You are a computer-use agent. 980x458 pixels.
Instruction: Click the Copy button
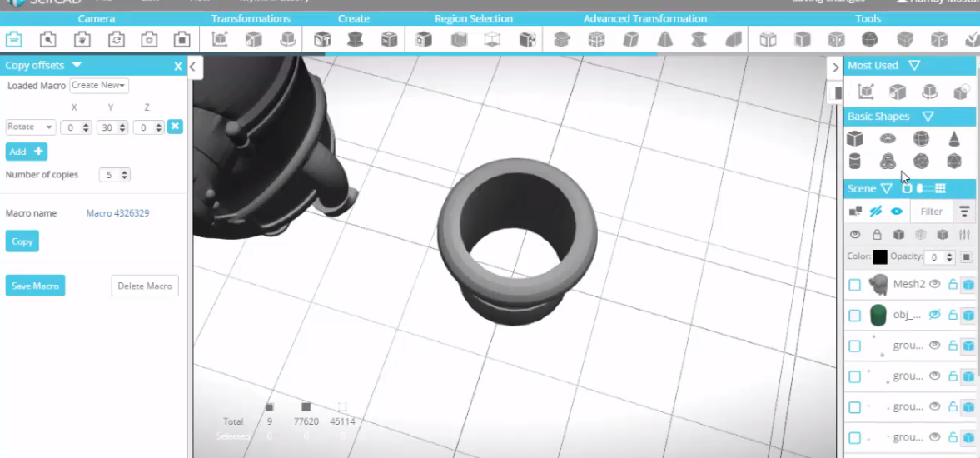[22, 241]
